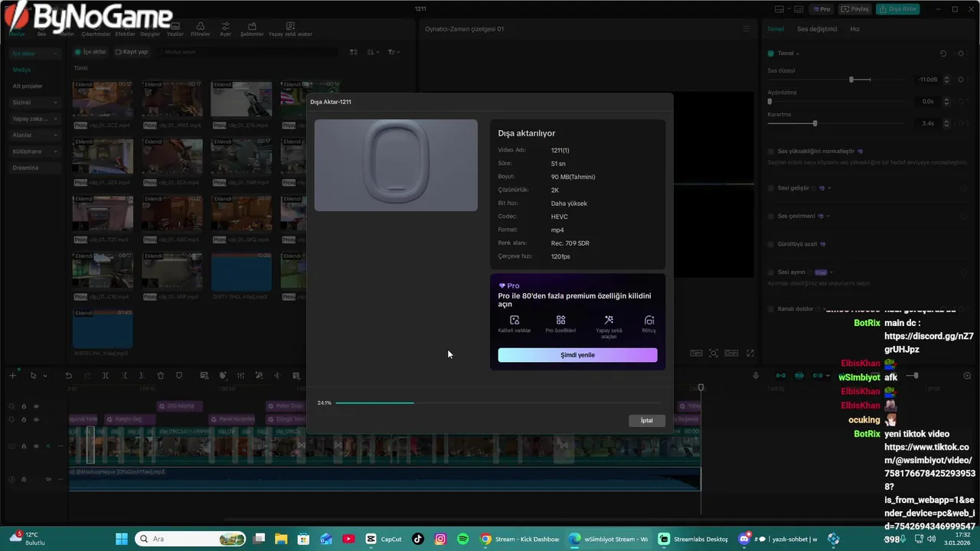The height and width of the screenshot is (551, 980).
Task: Adjust the Ses düzeyi volume slider
Action: [851, 80]
